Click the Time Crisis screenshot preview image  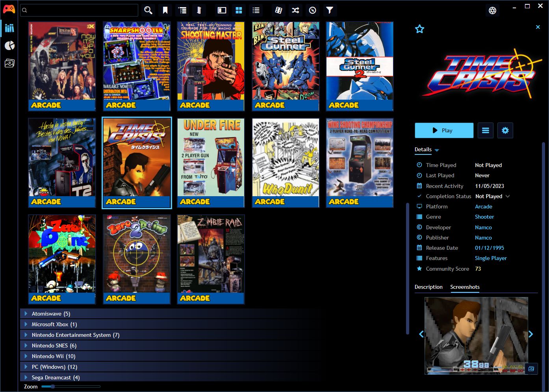point(476,336)
